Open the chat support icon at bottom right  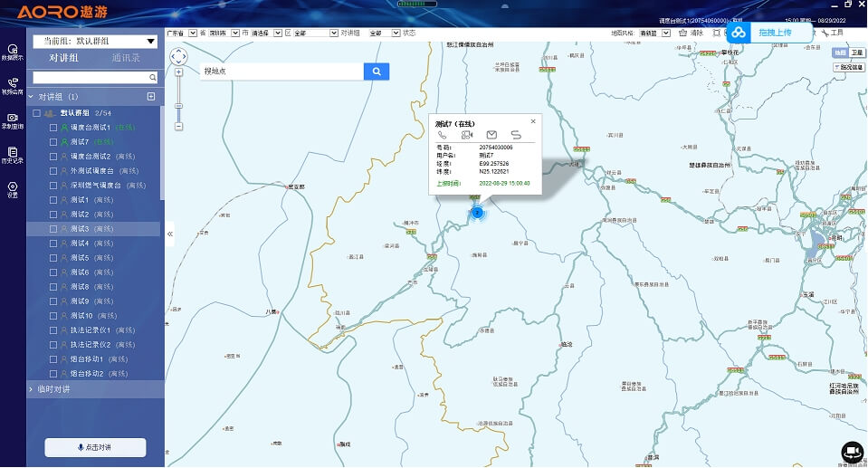click(x=852, y=452)
